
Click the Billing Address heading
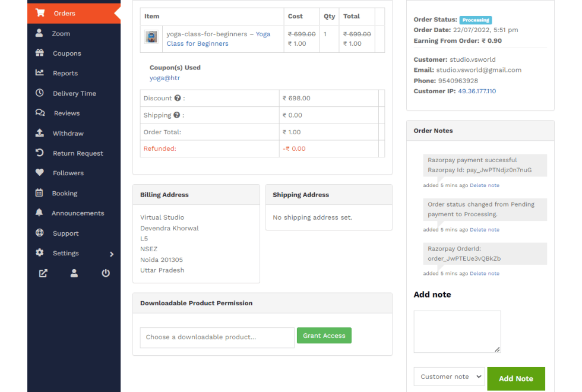tap(165, 195)
